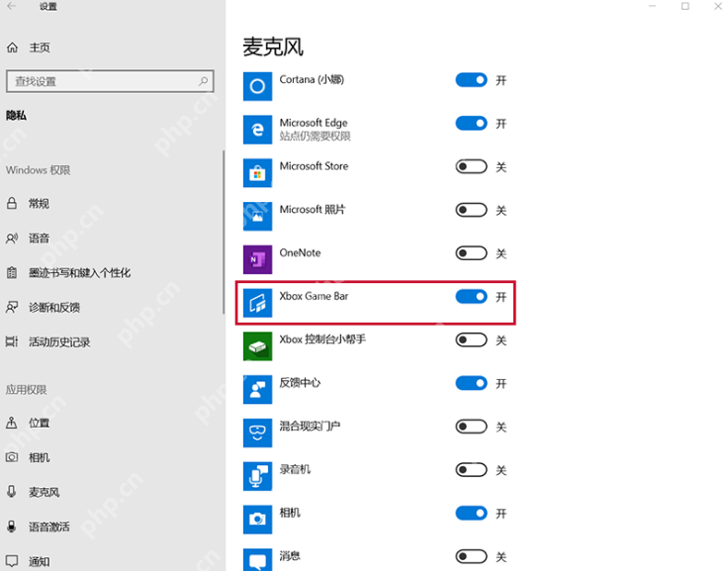Open 主页 settings home
728x576 pixels.
[x=40, y=48]
